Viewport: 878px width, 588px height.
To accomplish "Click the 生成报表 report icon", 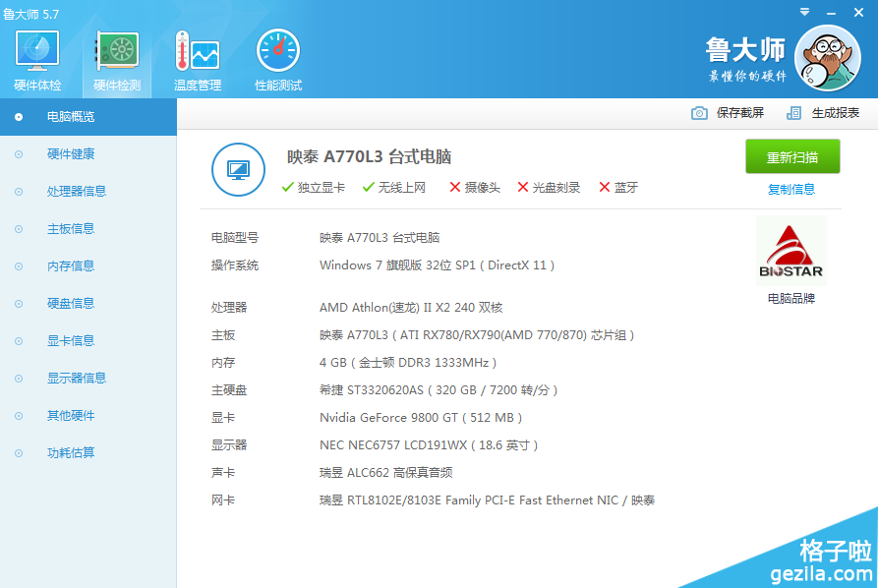I will 793,113.
